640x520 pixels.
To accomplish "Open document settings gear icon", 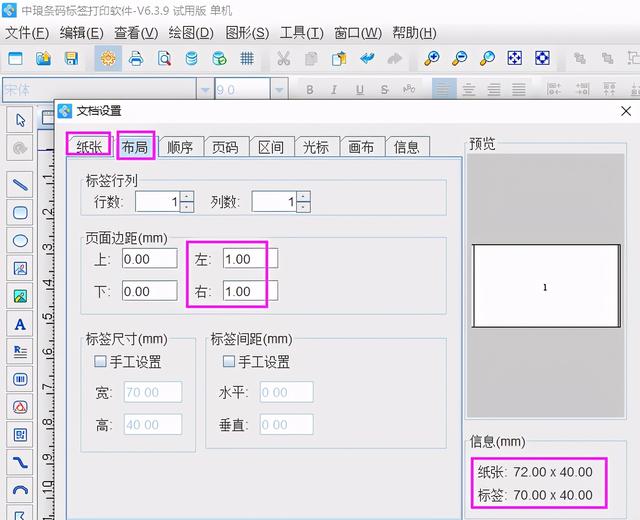I will tap(108, 58).
